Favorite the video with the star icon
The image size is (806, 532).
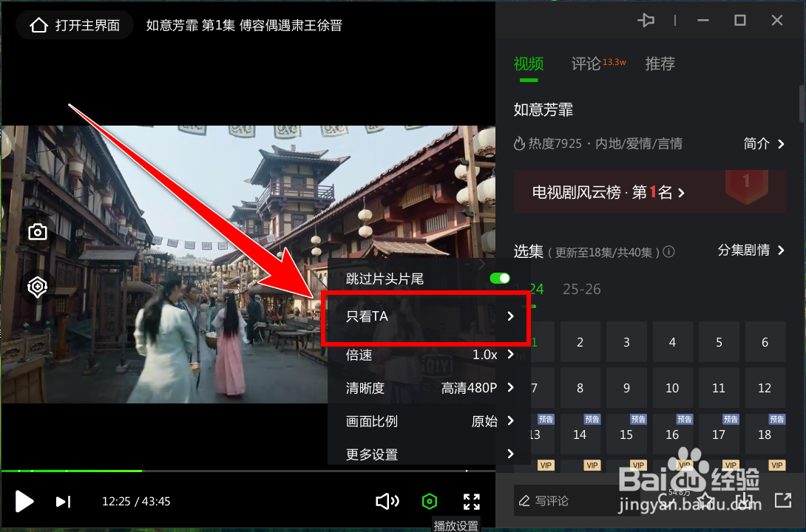point(705,500)
